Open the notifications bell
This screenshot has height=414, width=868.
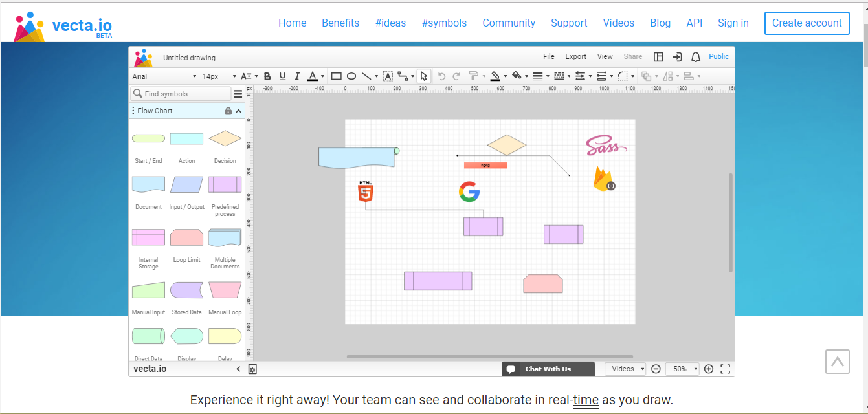696,57
